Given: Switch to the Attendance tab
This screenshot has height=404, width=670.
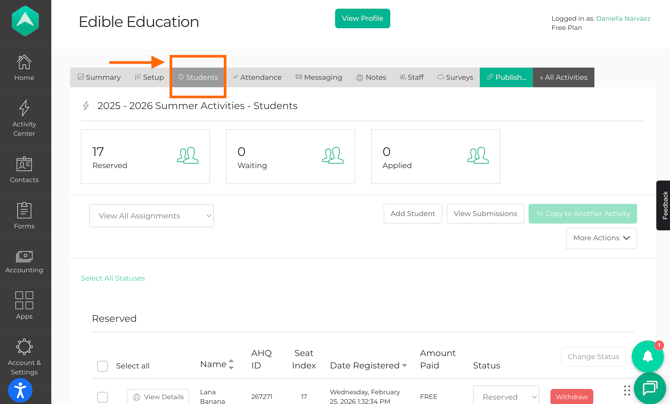Looking at the screenshot, I should point(257,77).
